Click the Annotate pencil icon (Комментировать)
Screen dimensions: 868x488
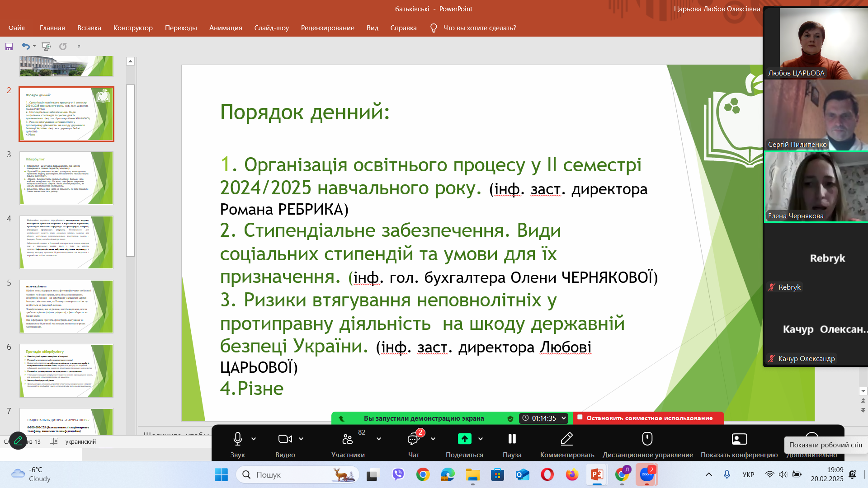pyautogui.click(x=567, y=439)
